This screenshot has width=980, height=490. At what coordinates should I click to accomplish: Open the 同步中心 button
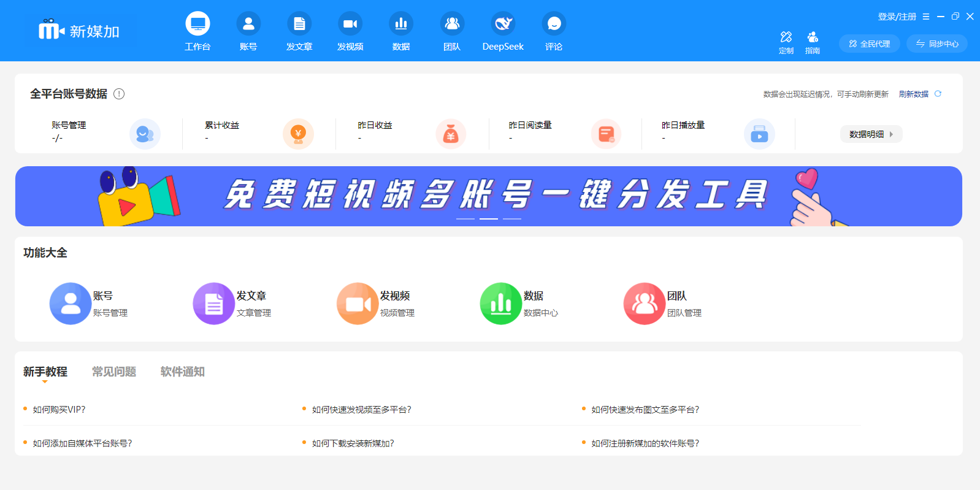(x=936, y=44)
